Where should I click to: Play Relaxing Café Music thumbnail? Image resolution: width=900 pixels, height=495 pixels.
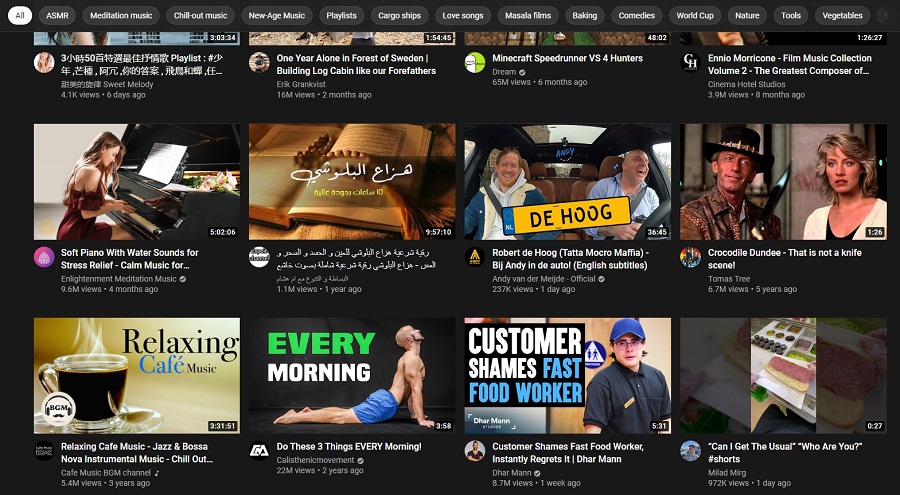(x=137, y=376)
